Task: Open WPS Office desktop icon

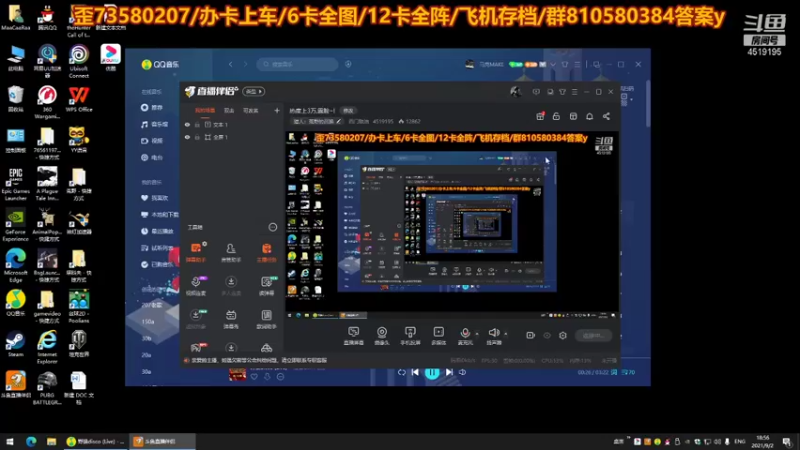Action: 79,99
